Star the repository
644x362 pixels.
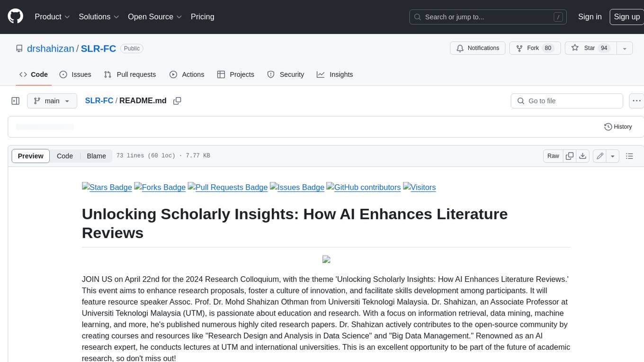(x=590, y=48)
